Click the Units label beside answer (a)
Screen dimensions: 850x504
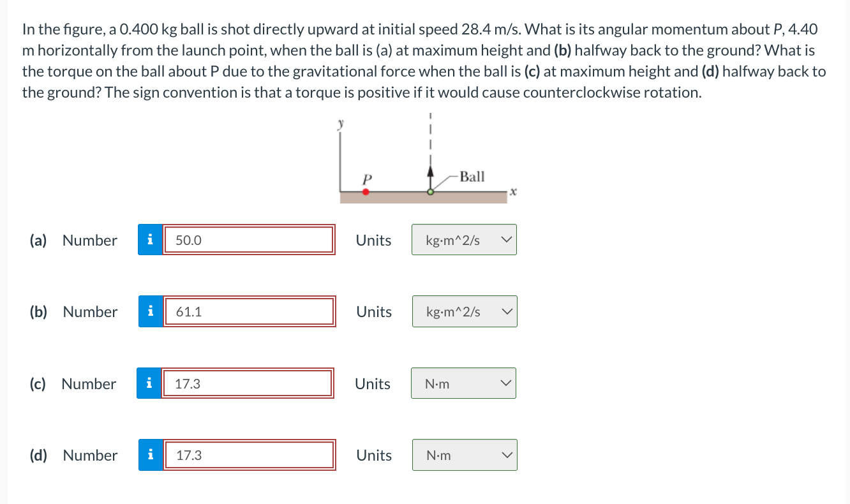point(373,241)
